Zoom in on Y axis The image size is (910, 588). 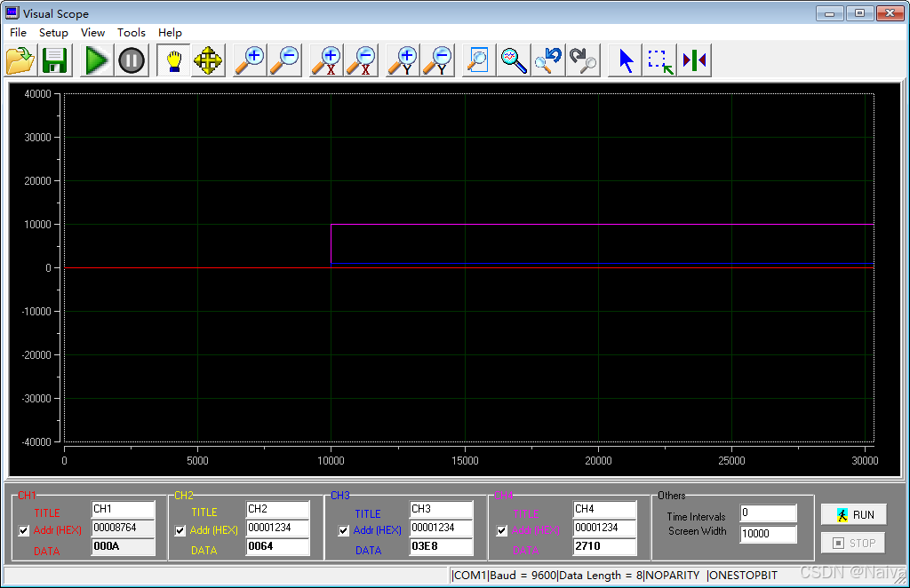(x=403, y=60)
